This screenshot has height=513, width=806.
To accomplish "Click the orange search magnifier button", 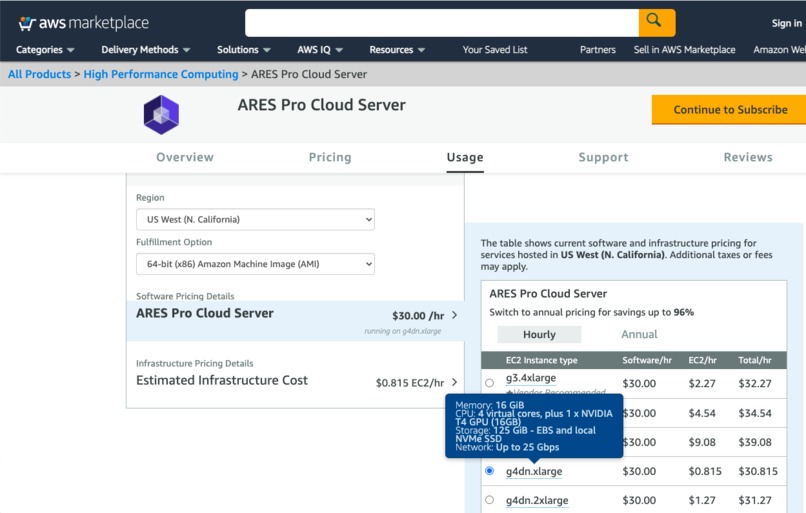I will tap(656, 23).
